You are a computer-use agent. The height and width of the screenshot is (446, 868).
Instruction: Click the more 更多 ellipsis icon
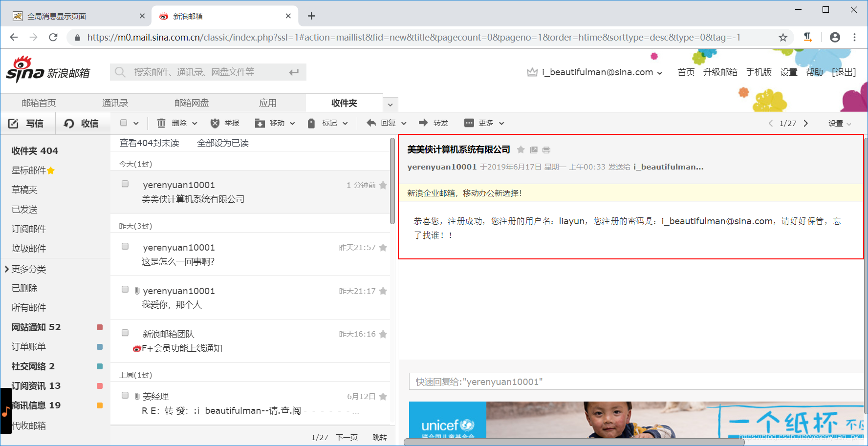pos(469,123)
